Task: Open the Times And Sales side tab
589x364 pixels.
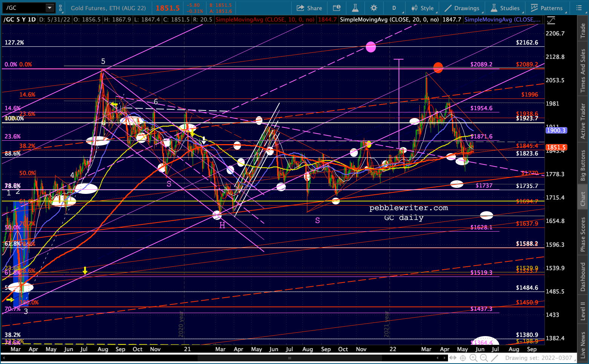Action: 583,71
